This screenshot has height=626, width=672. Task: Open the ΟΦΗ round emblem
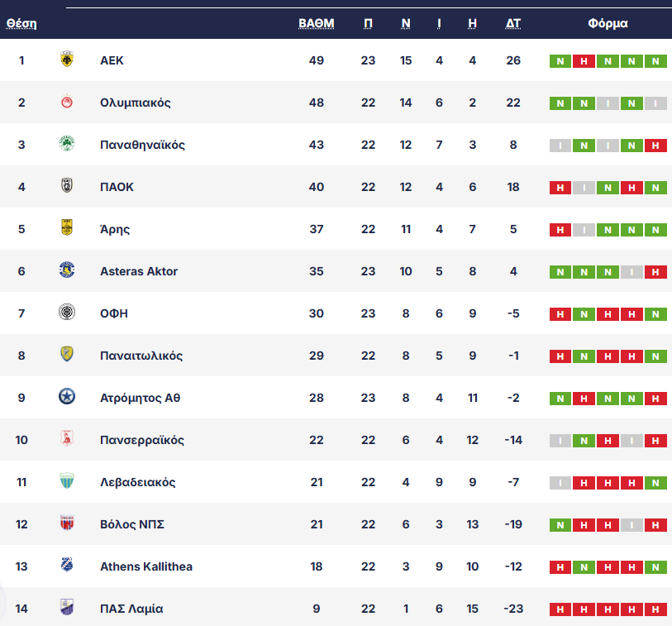tap(67, 312)
